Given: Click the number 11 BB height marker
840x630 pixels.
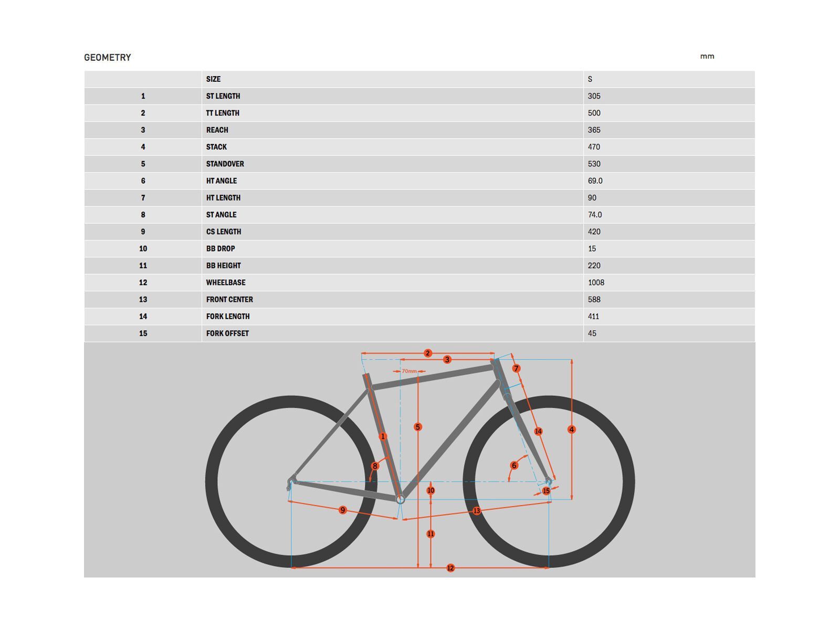Looking at the screenshot, I should [430, 534].
